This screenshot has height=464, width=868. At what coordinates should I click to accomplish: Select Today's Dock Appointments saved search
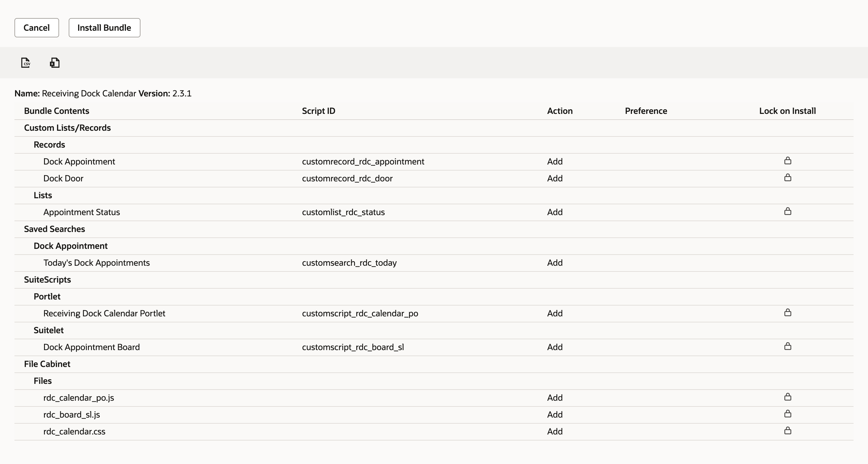pyautogui.click(x=96, y=262)
